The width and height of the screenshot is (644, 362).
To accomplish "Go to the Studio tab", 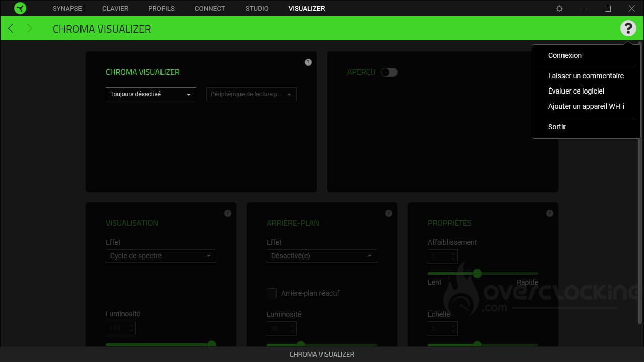I will click(257, 9).
